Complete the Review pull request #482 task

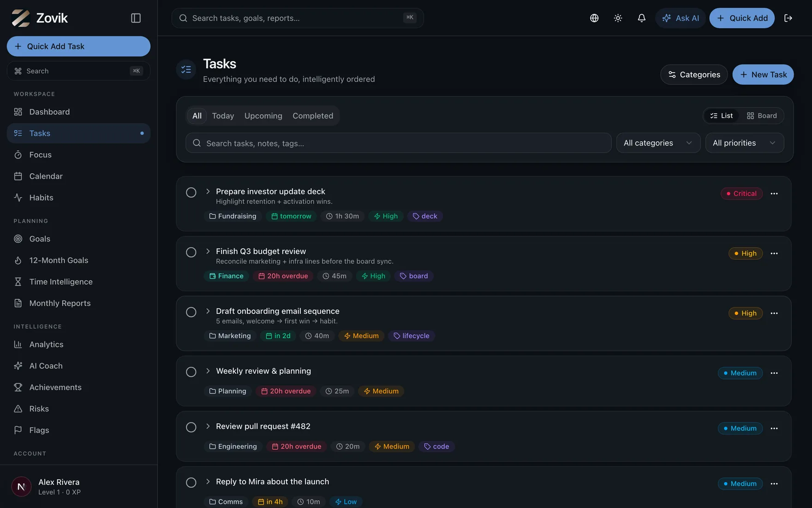(191, 428)
